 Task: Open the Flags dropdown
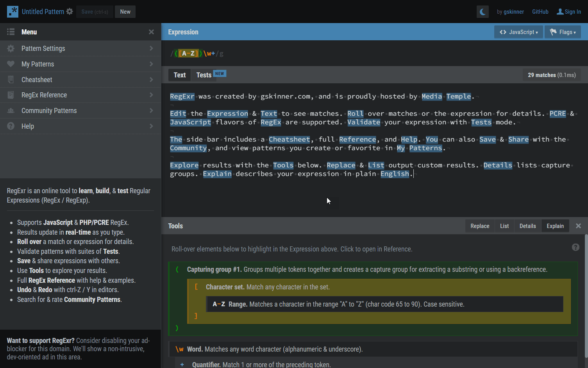point(563,32)
